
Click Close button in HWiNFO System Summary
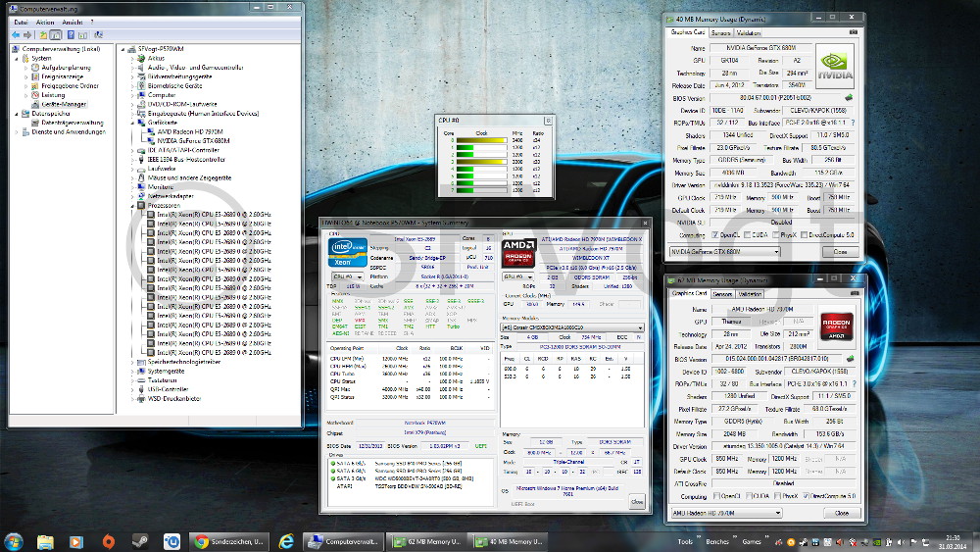pyautogui.click(x=636, y=501)
